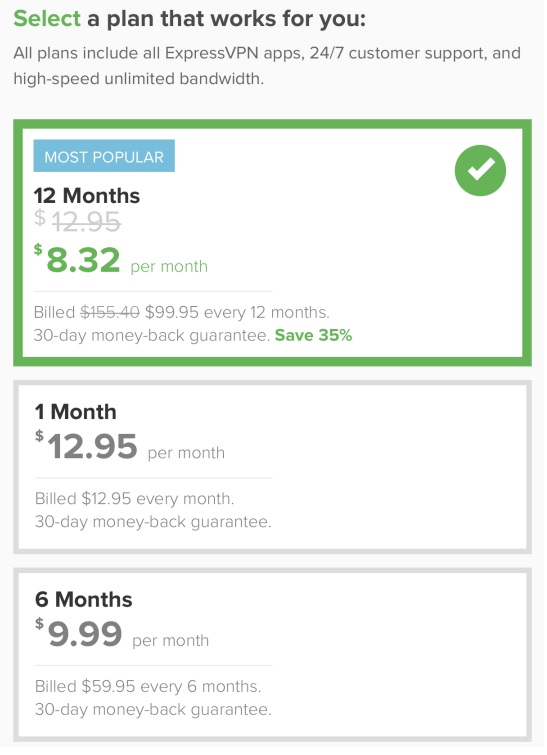Screen dimensions: 547x755
Task: Click $99.95 every 12 months billing text
Action: coord(238,313)
